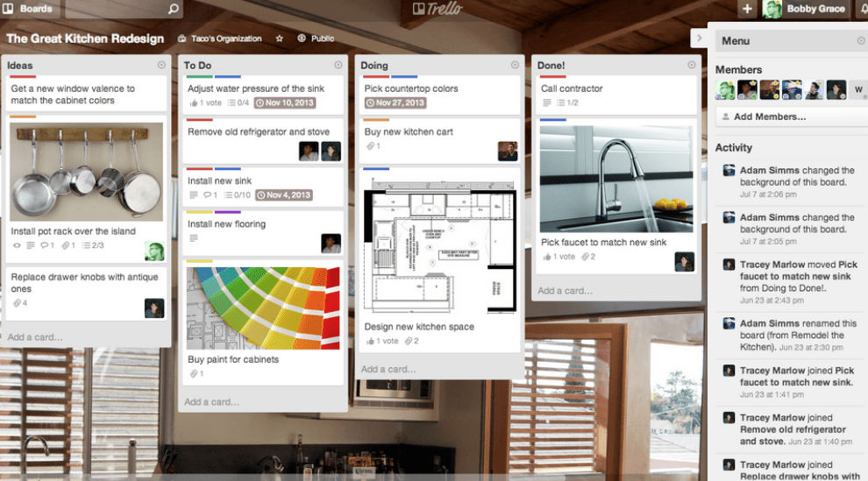The image size is (868, 481).
Task: Click member avatar on Install pot rack card
Action: click(154, 251)
